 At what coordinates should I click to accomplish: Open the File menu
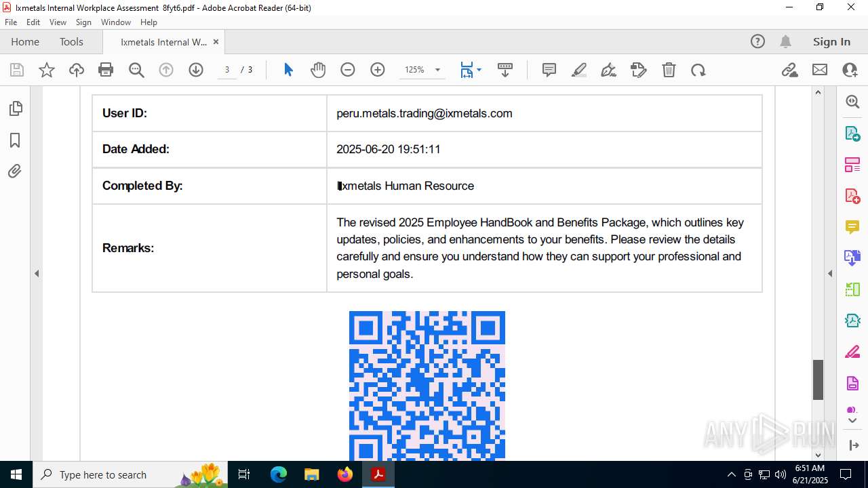tap(11, 22)
